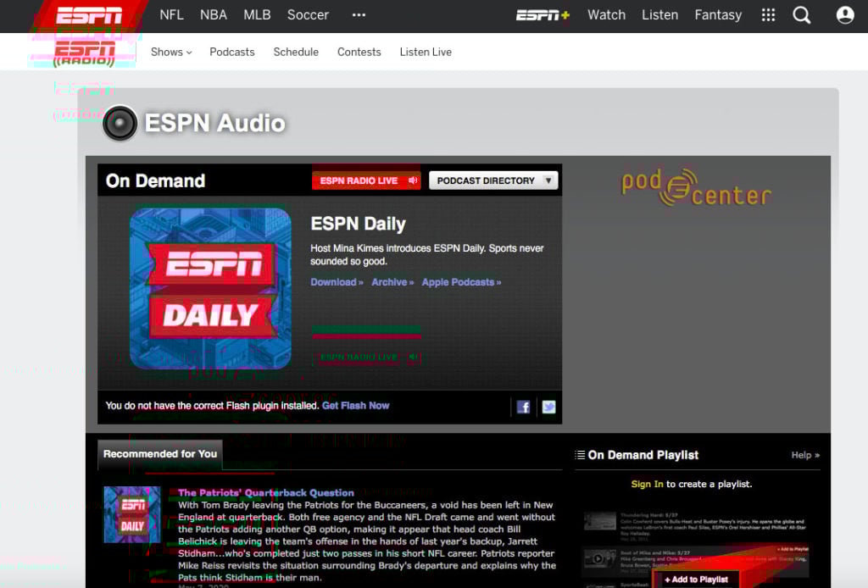This screenshot has width=868, height=588.
Task: Play the Best of Mike and Mike thumbnail
Action: coord(600,557)
